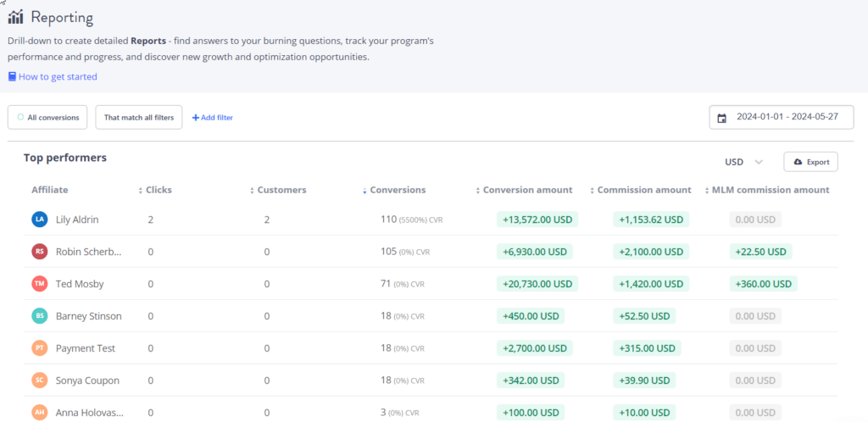868x422 pixels.
Task: Click Sonya Coupon's SC avatar icon
Action: point(39,380)
